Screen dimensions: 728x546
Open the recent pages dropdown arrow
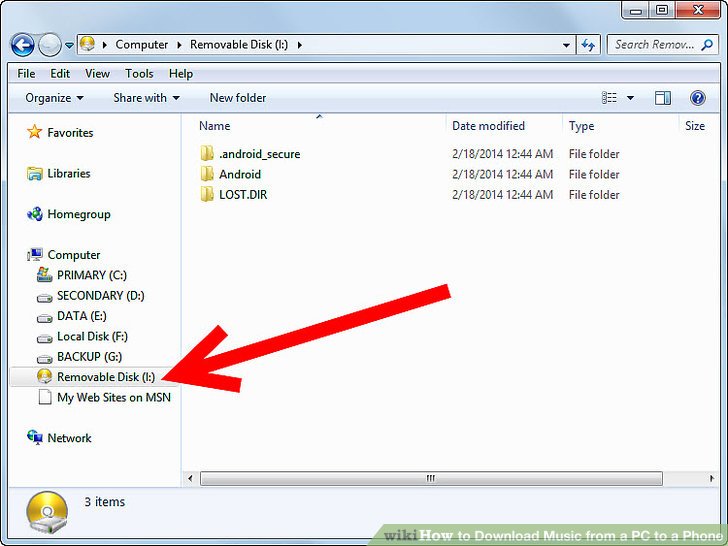point(69,46)
